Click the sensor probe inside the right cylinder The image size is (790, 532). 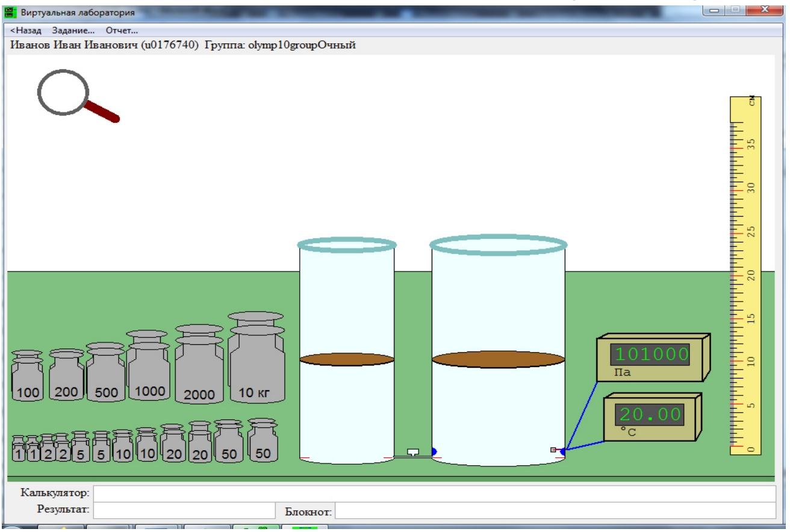pos(553,450)
